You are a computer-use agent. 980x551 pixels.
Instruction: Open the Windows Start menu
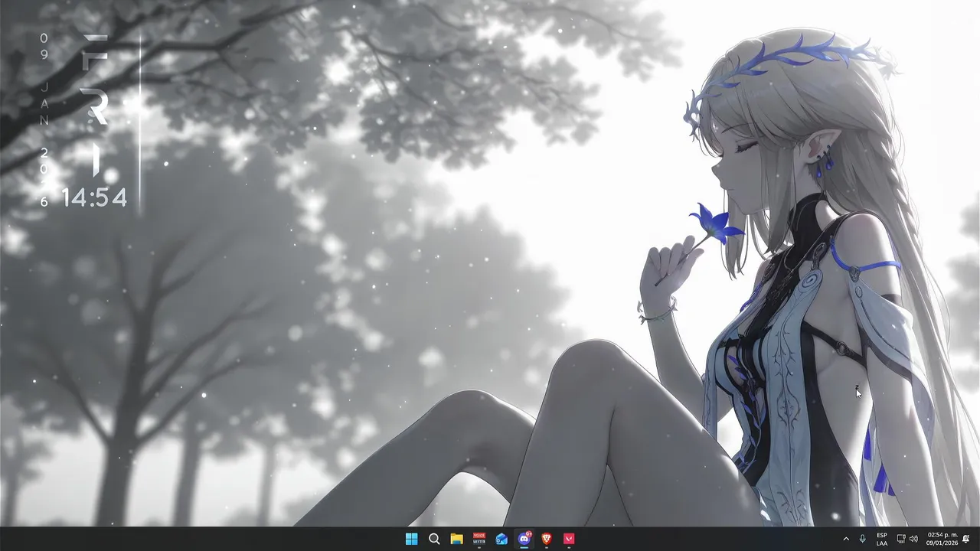[411, 539]
